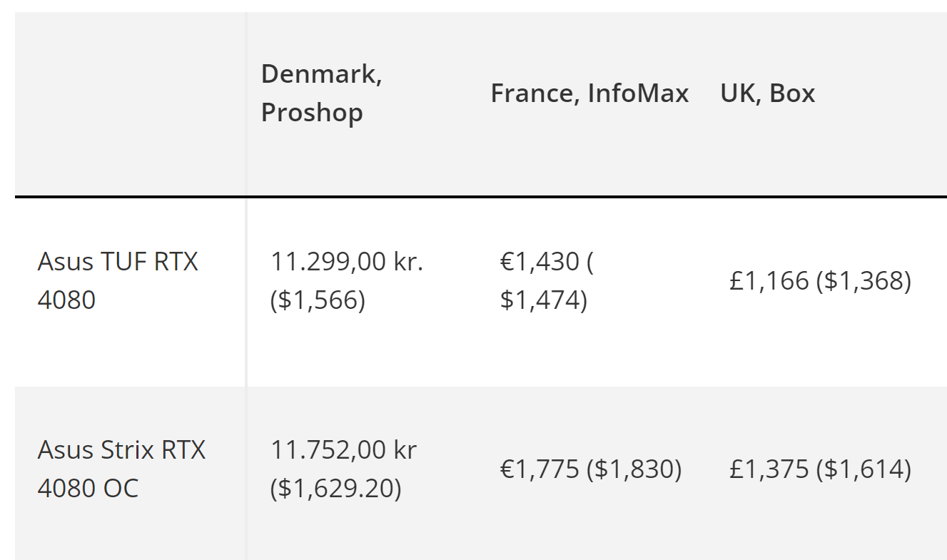Screen dimensions: 947x560
Task: Click the ($1,566) dollar price
Action: [318, 300]
